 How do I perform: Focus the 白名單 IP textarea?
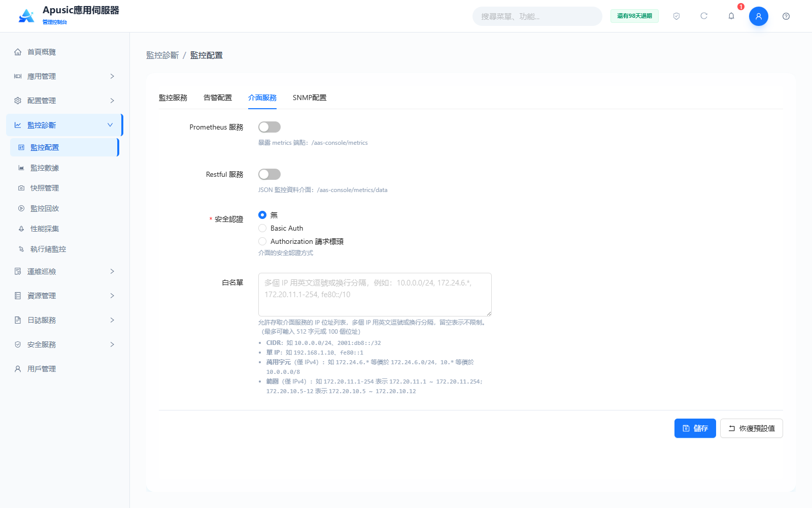click(375, 295)
